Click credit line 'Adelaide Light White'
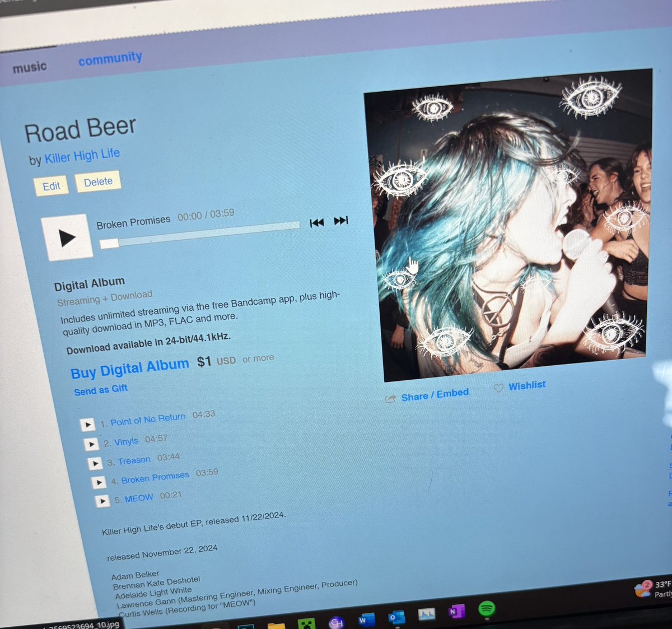672x629 pixels. coord(153,592)
